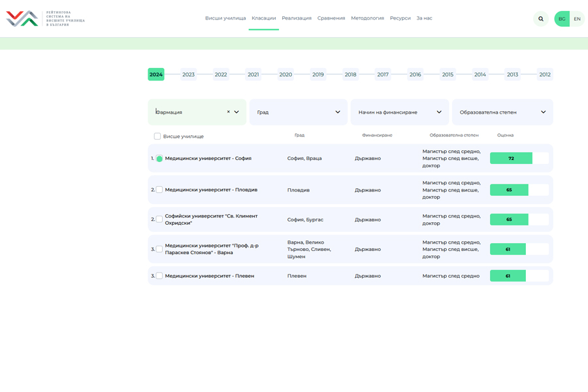The image size is (588, 392).
Task: Check Медицински университет - Плевен checkbox
Action: click(x=159, y=276)
